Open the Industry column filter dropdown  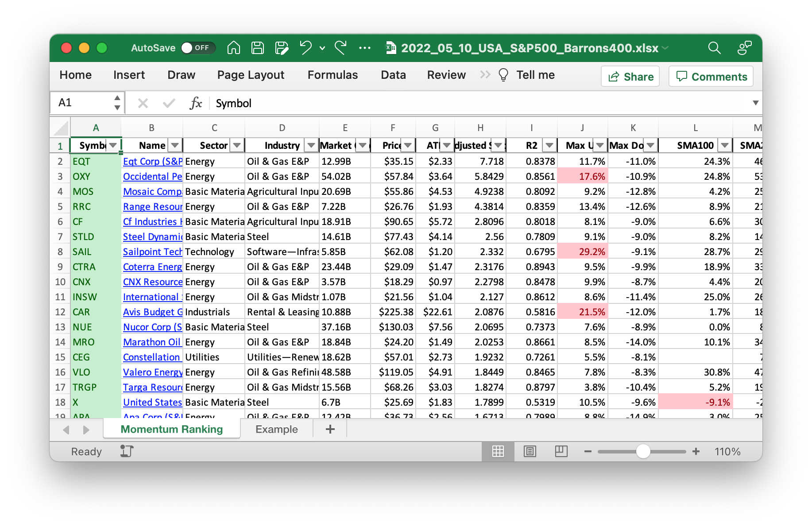(x=311, y=145)
